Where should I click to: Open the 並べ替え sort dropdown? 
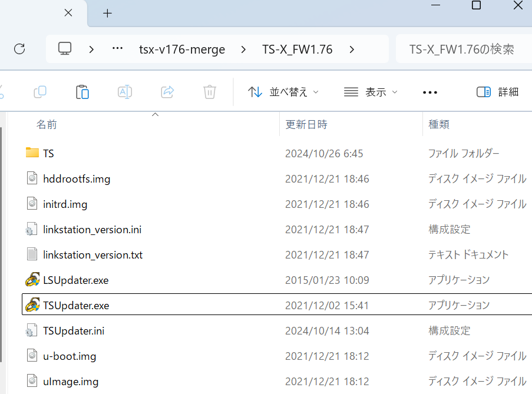tap(283, 92)
